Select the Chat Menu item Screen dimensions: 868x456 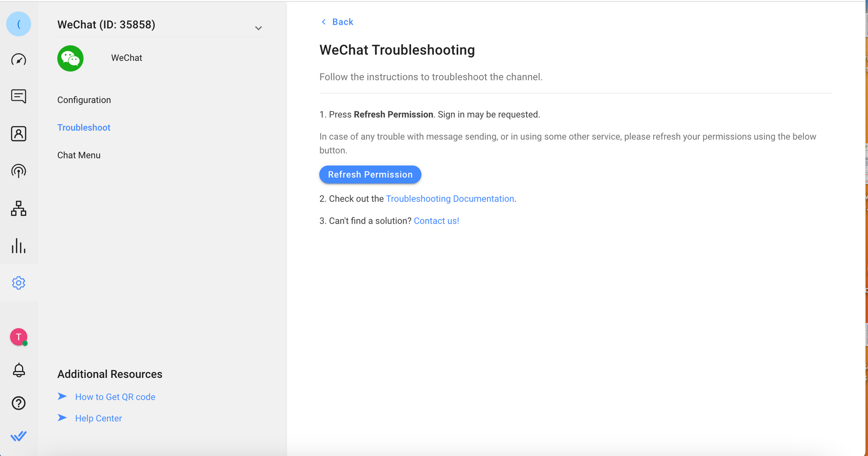coord(79,155)
